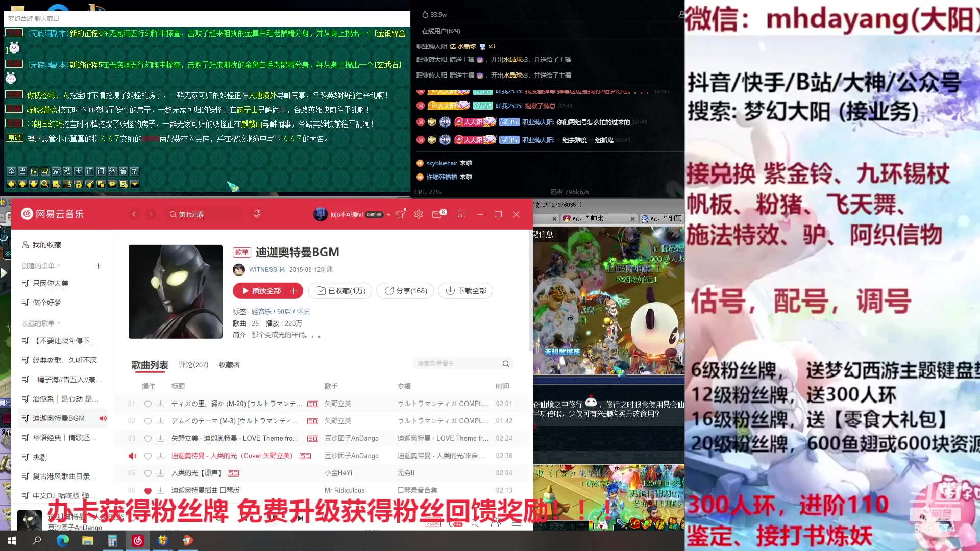Download song 01 ティガの里

pos(160,404)
